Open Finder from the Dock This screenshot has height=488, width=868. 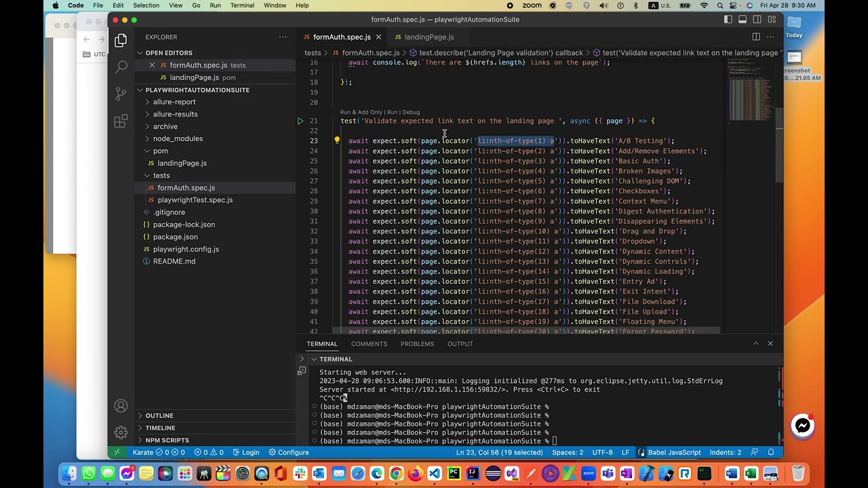tap(68, 473)
